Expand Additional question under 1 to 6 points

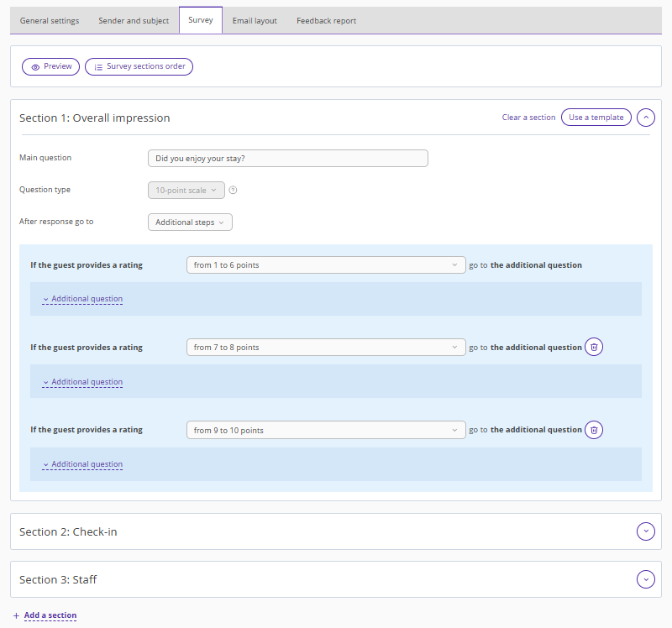pos(83,300)
